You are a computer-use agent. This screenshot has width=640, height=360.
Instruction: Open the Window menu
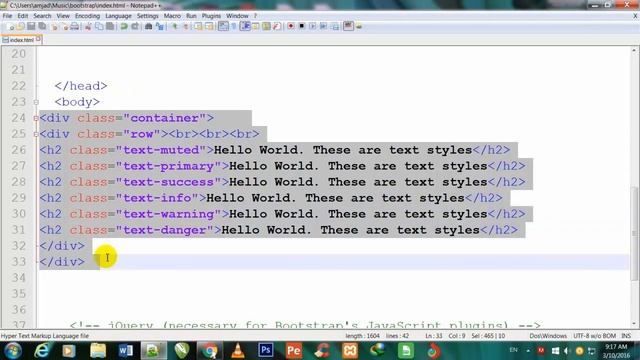click(237, 16)
